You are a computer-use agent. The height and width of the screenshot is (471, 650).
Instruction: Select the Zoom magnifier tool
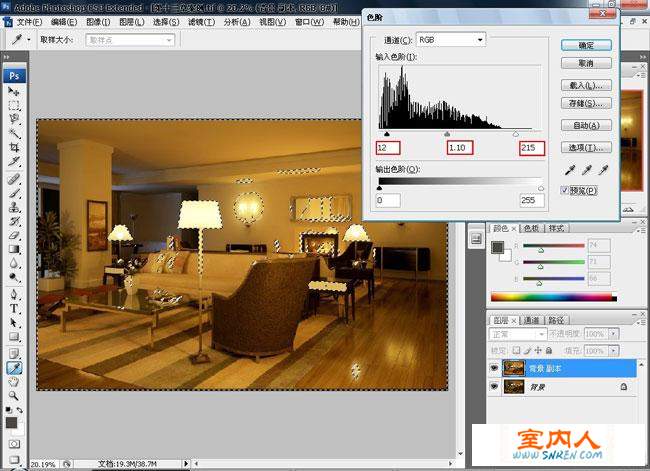[x=14, y=396]
